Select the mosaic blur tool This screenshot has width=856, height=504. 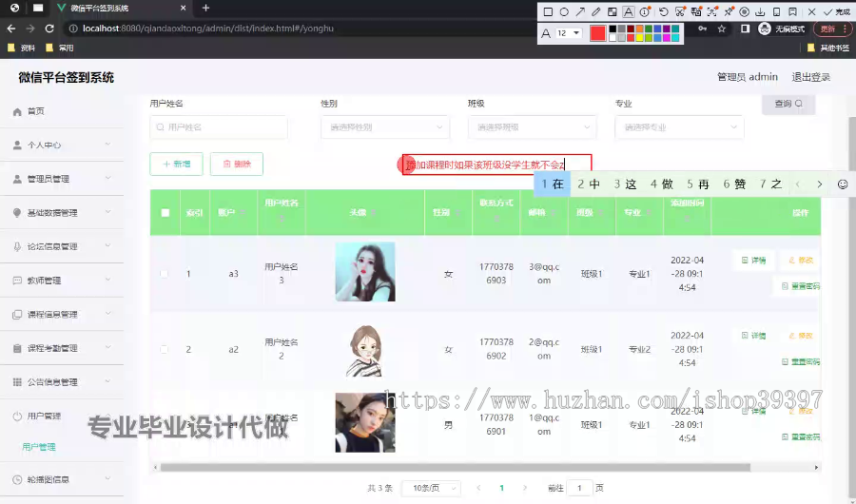pyautogui.click(x=613, y=11)
